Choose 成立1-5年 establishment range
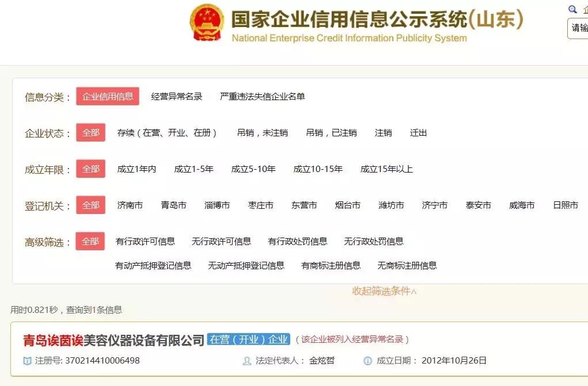588x386 pixels. click(x=194, y=169)
